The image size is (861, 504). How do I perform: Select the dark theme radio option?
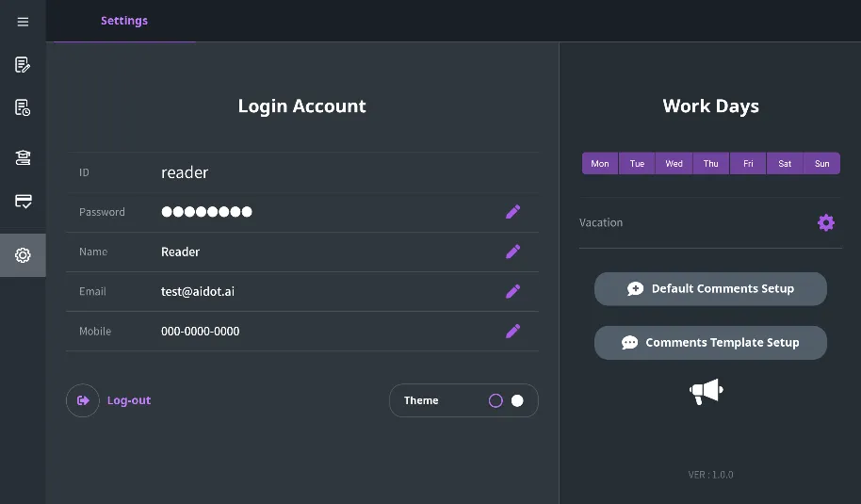click(495, 400)
